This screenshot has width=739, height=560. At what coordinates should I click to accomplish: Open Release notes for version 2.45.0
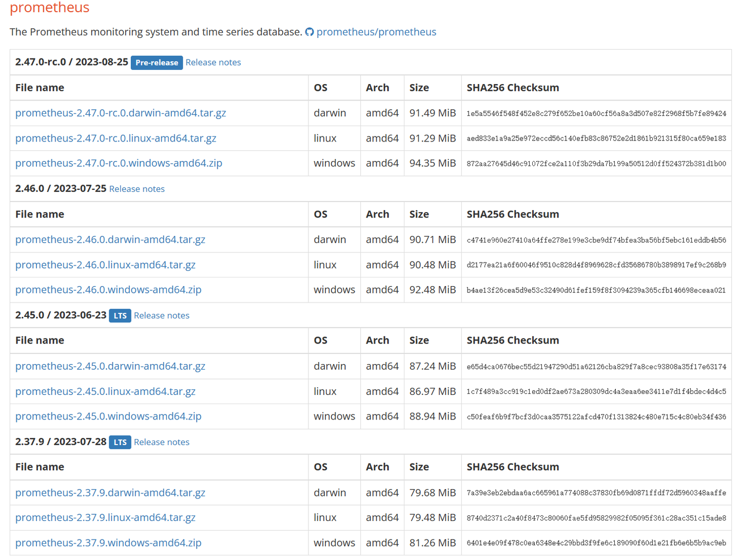[161, 315]
